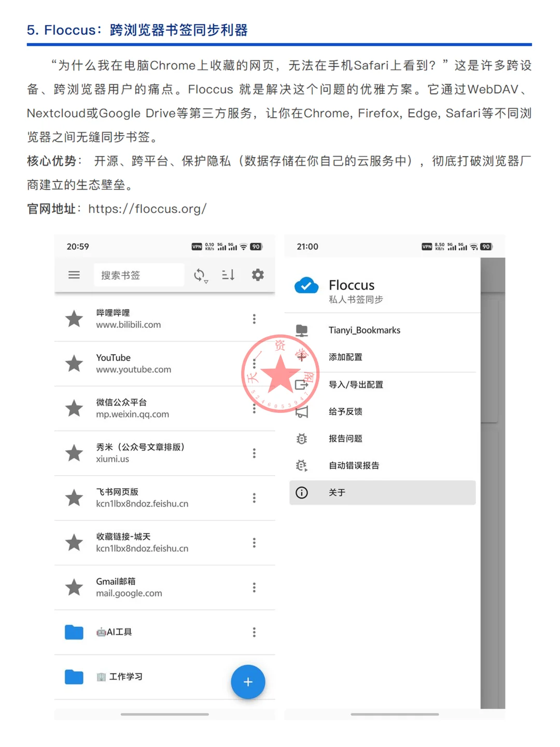Tap the star icon beside 收藏链接-城天

74,543
